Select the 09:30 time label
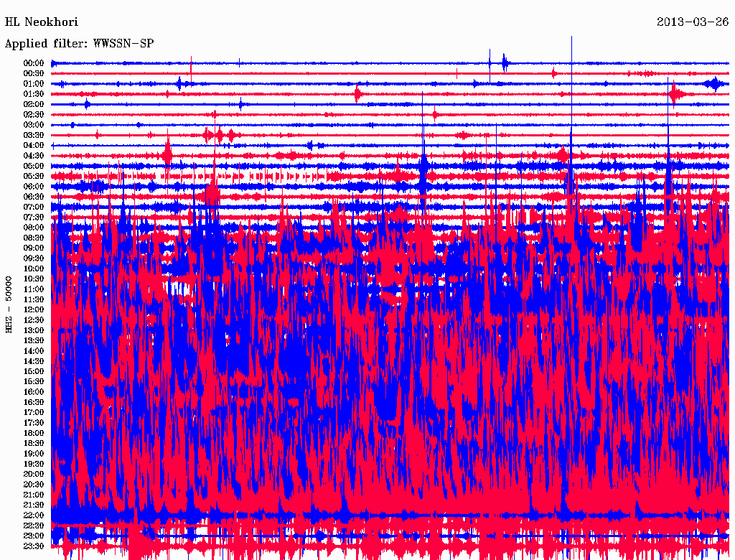This screenshot has width=735, height=560. [x=34, y=258]
